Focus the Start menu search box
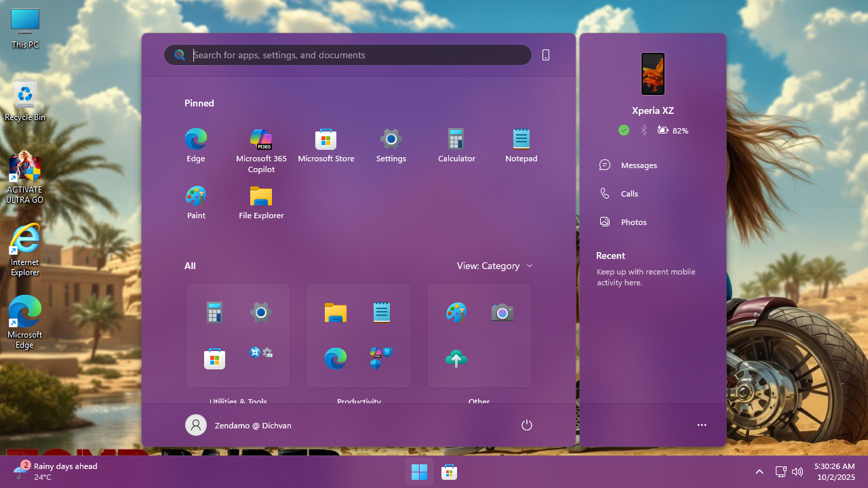The height and width of the screenshot is (488, 868). click(x=348, y=55)
